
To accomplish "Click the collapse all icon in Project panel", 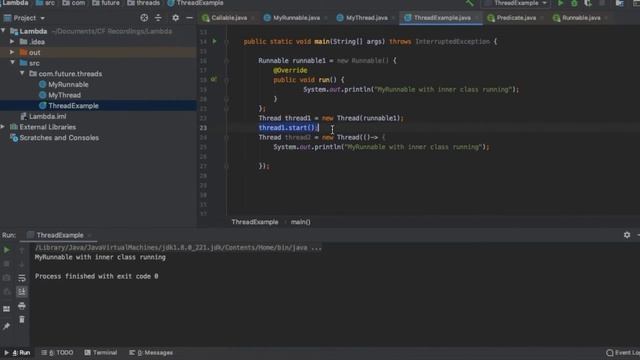I will [x=158, y=18].
